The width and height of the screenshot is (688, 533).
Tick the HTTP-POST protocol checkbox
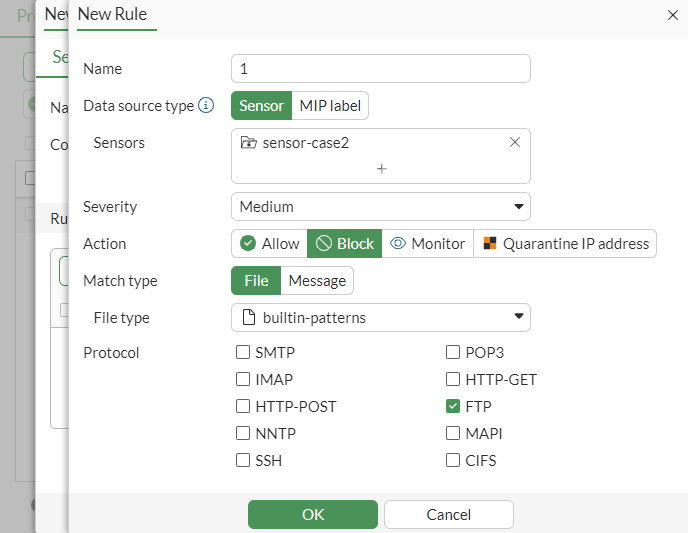[x=243, y=407]
